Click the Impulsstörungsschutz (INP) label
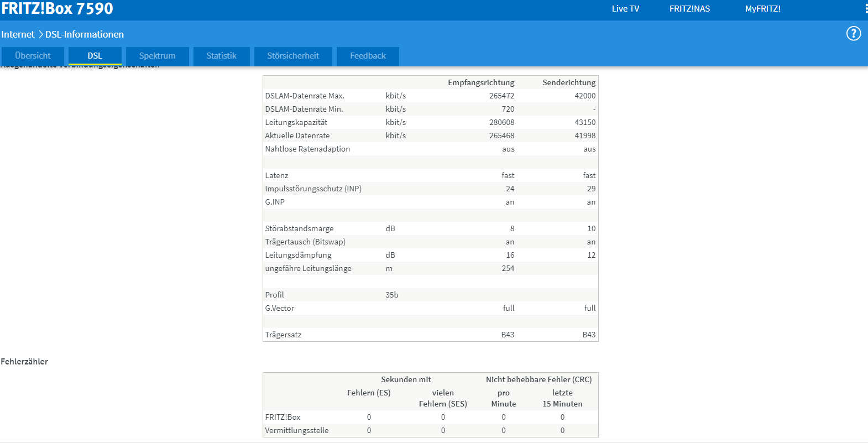 point(313,189)
